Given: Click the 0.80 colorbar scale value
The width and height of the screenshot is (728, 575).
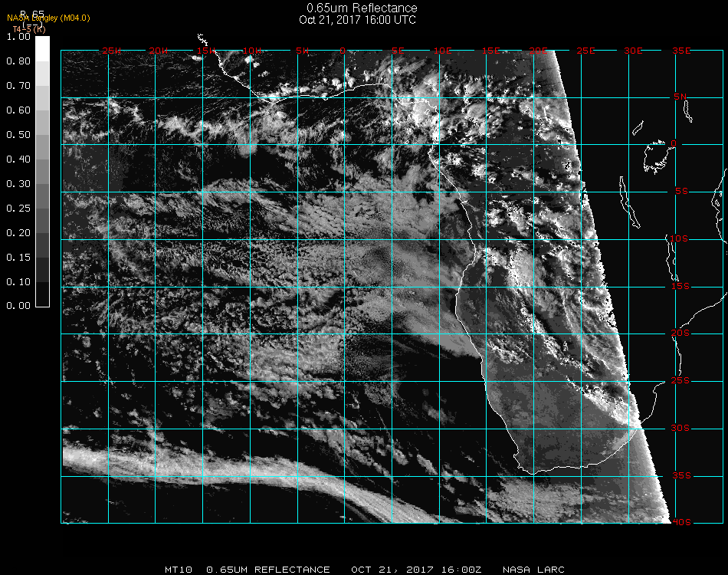Looking at the screenshot, I should tap(18, 61).
